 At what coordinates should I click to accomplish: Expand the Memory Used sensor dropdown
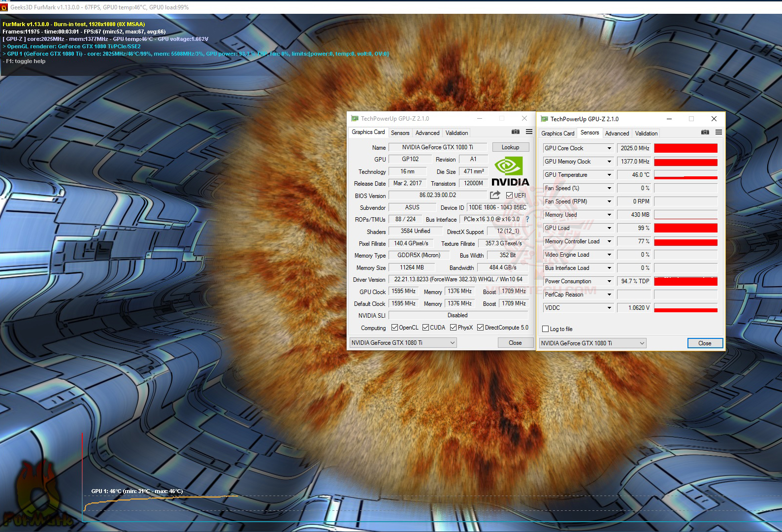click(x=609, y=215)
